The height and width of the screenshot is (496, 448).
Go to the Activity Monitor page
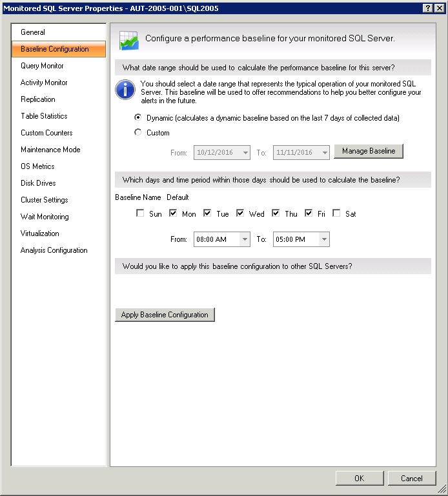59,83
